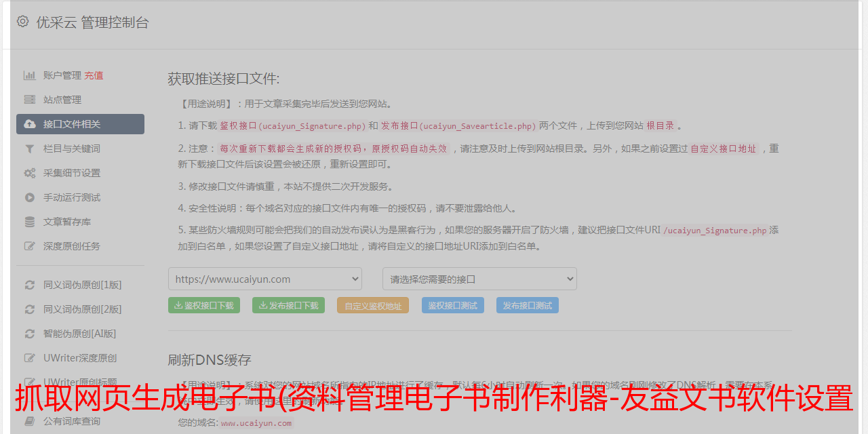Click the 根目录 highlighted text
868x434 pixels.
click(660, 125)
